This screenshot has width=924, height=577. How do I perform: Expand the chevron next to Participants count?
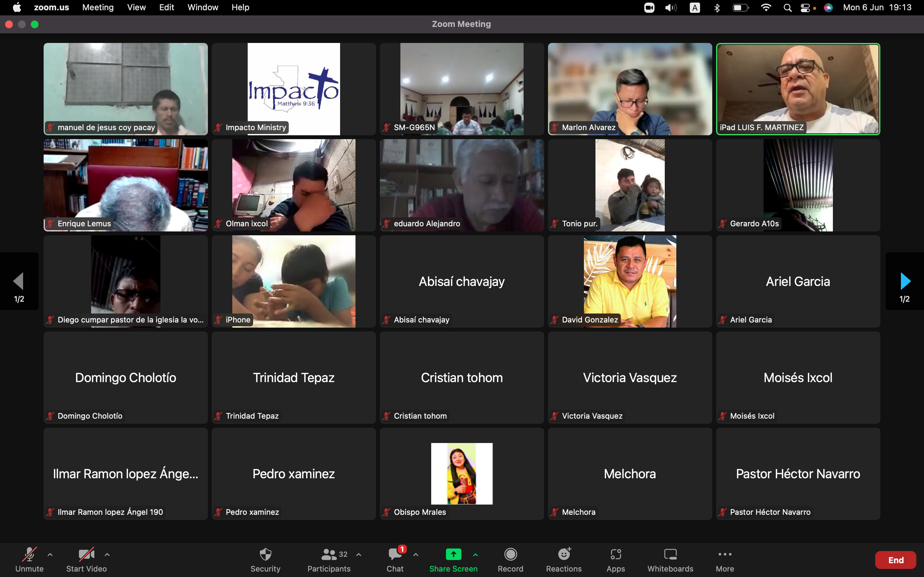click(x=358, y=555)
